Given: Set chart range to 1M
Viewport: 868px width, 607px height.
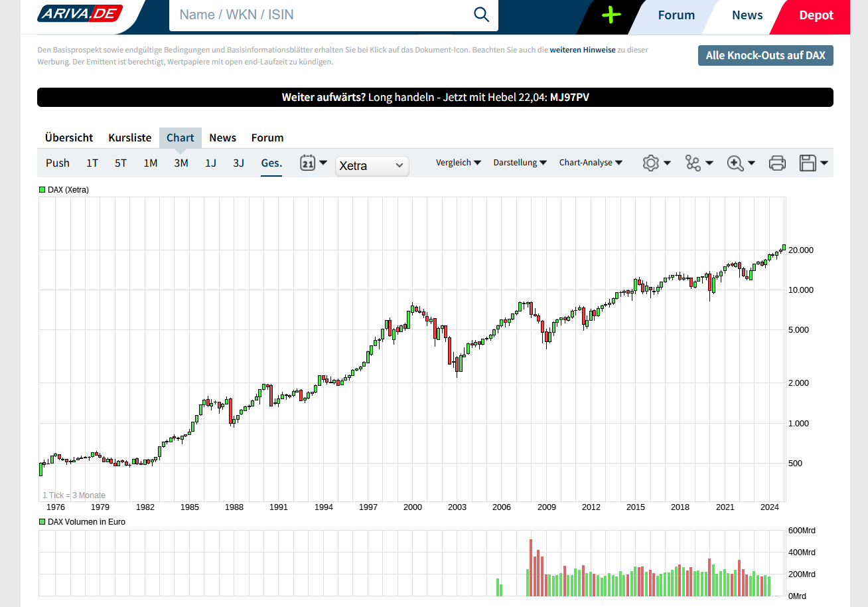Looking at the screenshot, I should pyautogui.click(x=151, y=163).
